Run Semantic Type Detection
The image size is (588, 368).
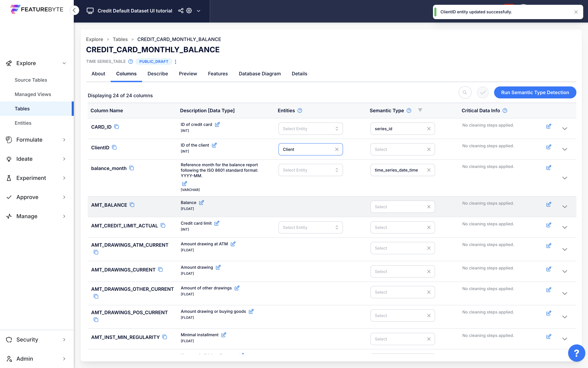(535, 92)
